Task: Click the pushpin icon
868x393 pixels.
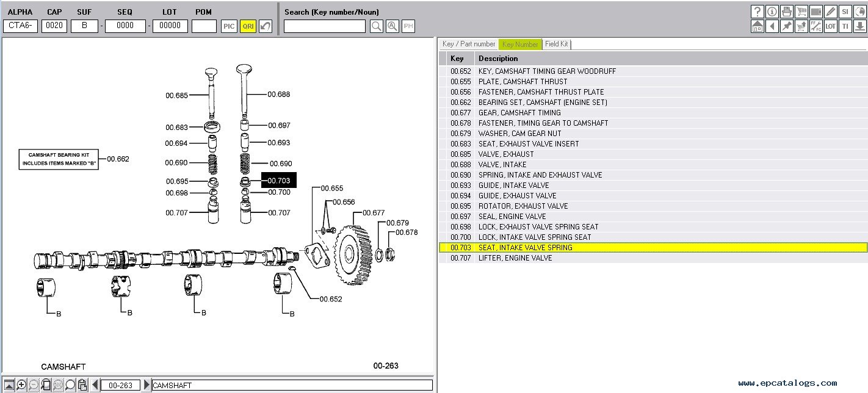Action: [786, 26]
